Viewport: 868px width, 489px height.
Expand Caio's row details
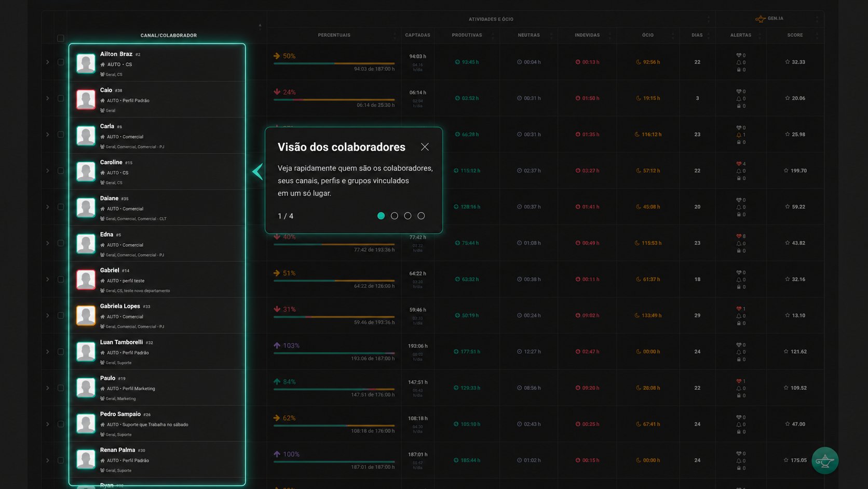pos(48,98)
